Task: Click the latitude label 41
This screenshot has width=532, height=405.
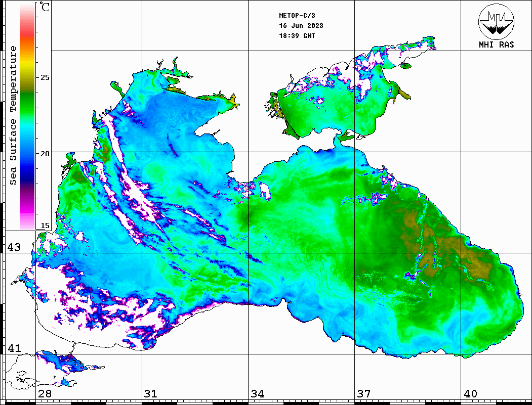Action: pyautogui.click(x=14, y=348)
